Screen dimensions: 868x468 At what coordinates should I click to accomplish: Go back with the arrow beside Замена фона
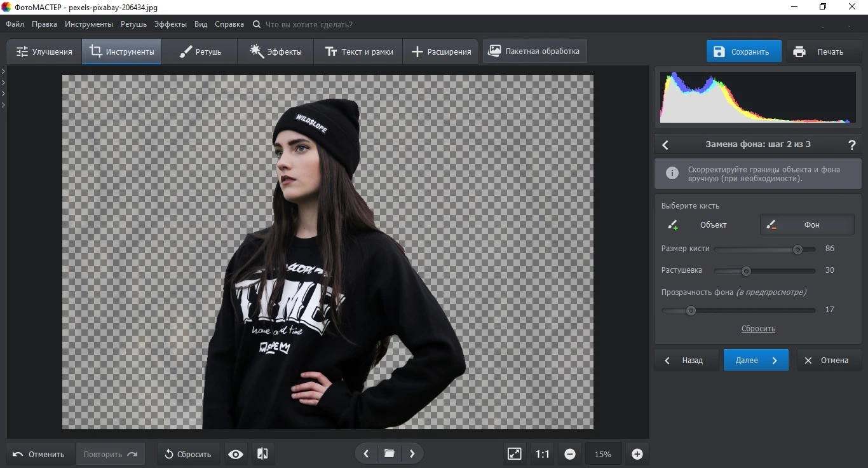(665, 145)
